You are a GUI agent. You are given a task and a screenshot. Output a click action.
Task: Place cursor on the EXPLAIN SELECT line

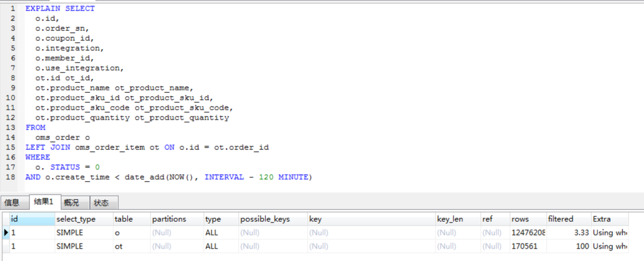[x=60, y=9]
